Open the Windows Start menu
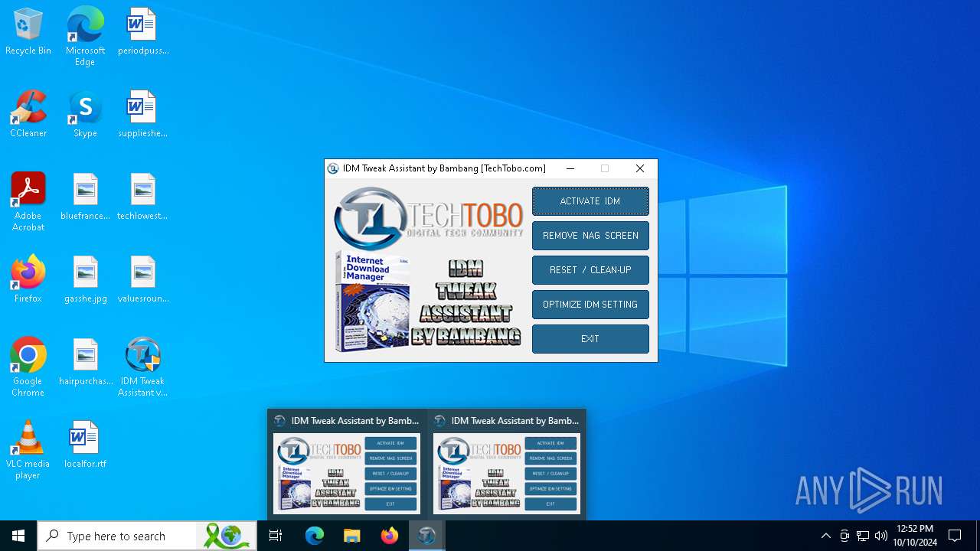The width and height of the screenshot is (980, 551). 18,536
